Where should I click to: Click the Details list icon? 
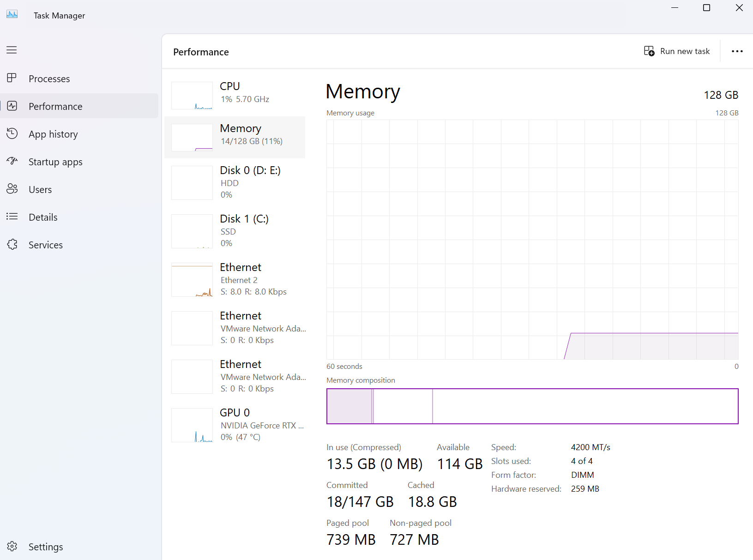12,217
